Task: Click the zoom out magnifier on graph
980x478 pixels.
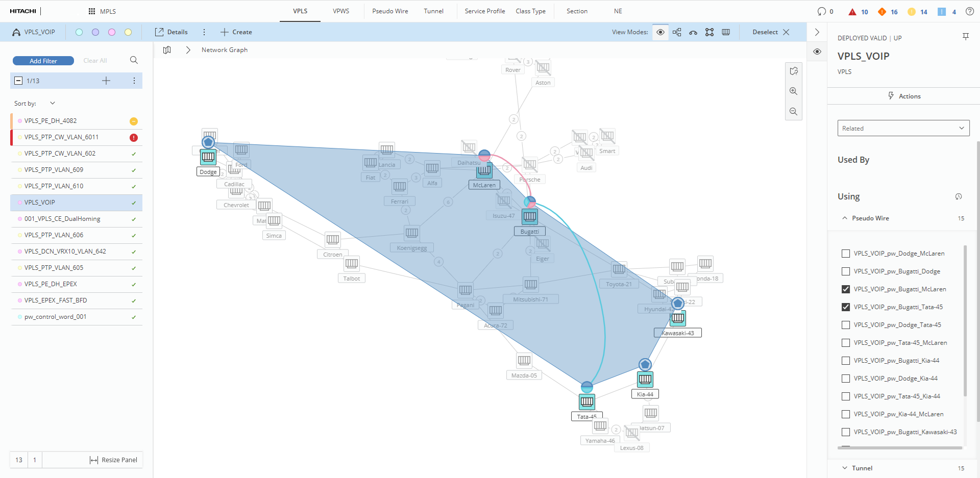Action: click(x=793, y=112)
